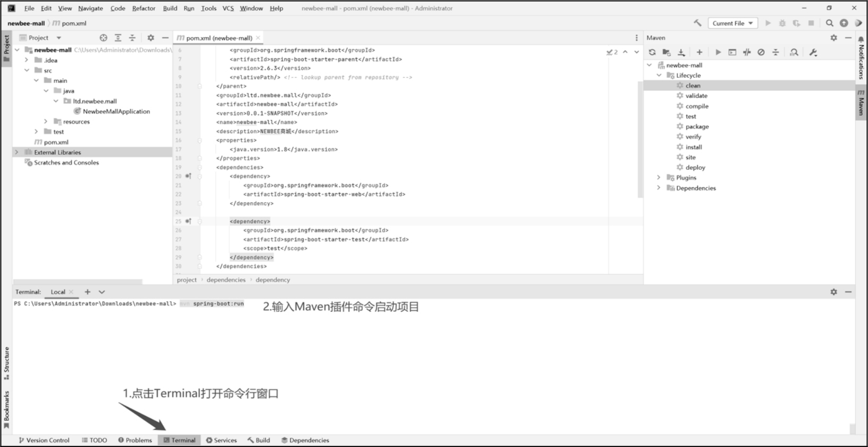Click the Debug bug icon
The image size is (868, 447).
(782, 23)
